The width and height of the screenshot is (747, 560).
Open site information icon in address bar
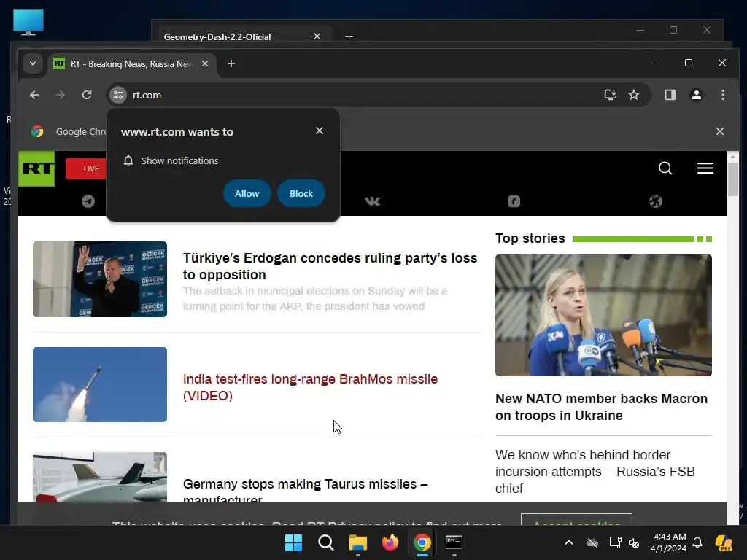pos(118,95)
